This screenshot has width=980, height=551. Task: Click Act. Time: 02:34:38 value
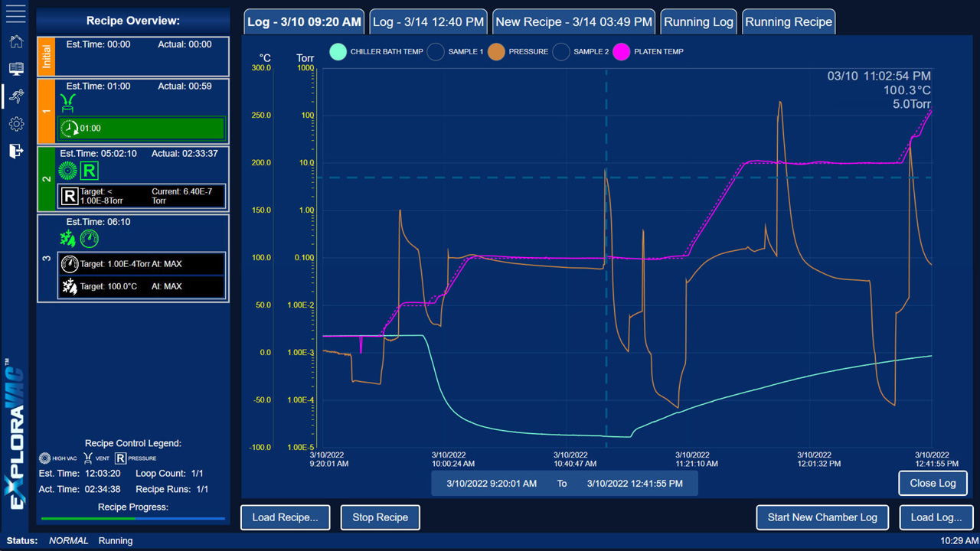[x=80, y=489]
